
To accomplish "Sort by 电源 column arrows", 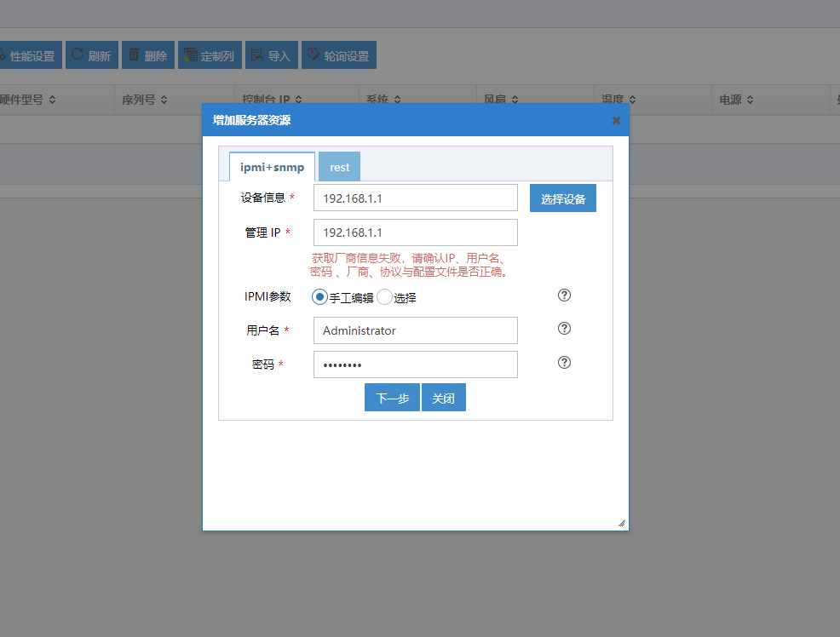I will coord(750,100).
